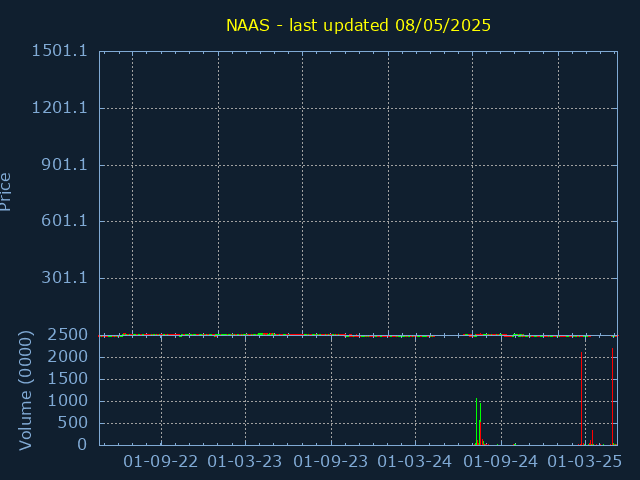Viewport: 640px width, 480px height.
Task: Click the red volume spike just before 01-03-25
Action: 582,398
